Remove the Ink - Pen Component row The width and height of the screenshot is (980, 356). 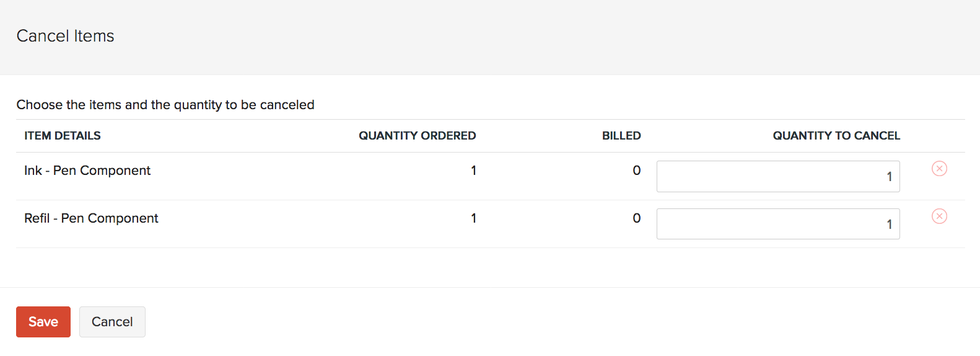939,169
